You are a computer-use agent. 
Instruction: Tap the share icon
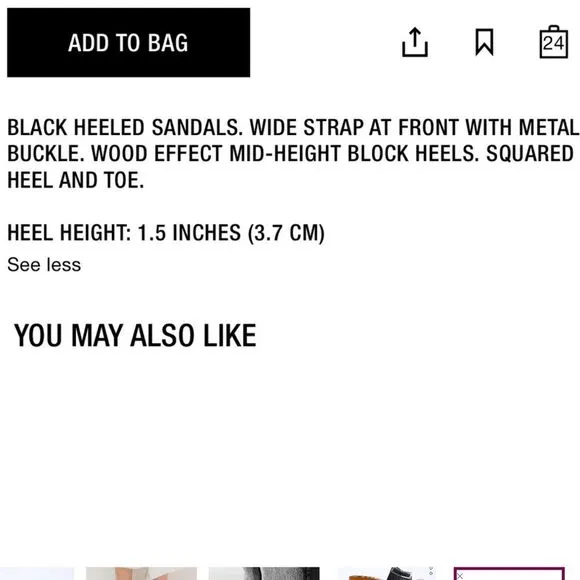pos(415,42)
